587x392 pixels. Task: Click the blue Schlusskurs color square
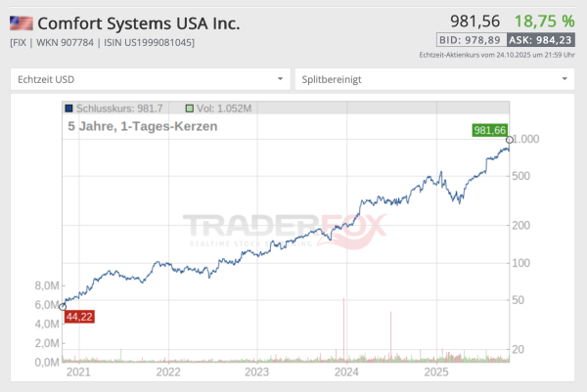[68, 109]
